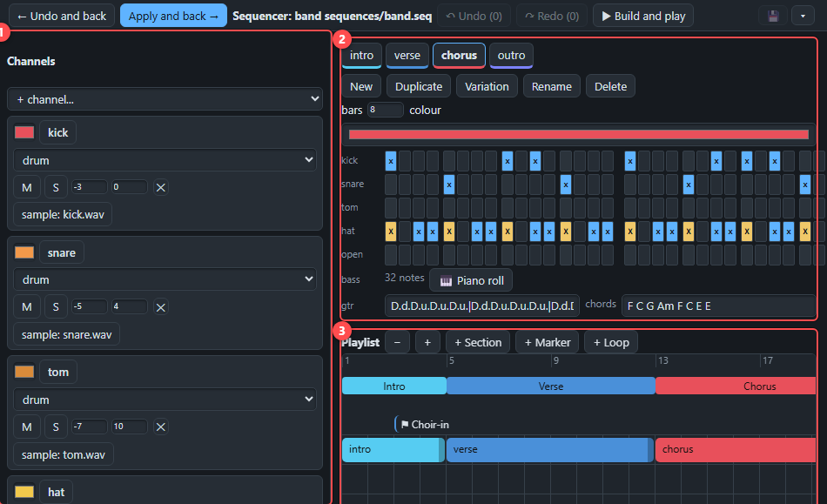This screenshot has height=504, width=827.
Task: Click tom pan field showing 10
Action: click(x=130, y=426)
